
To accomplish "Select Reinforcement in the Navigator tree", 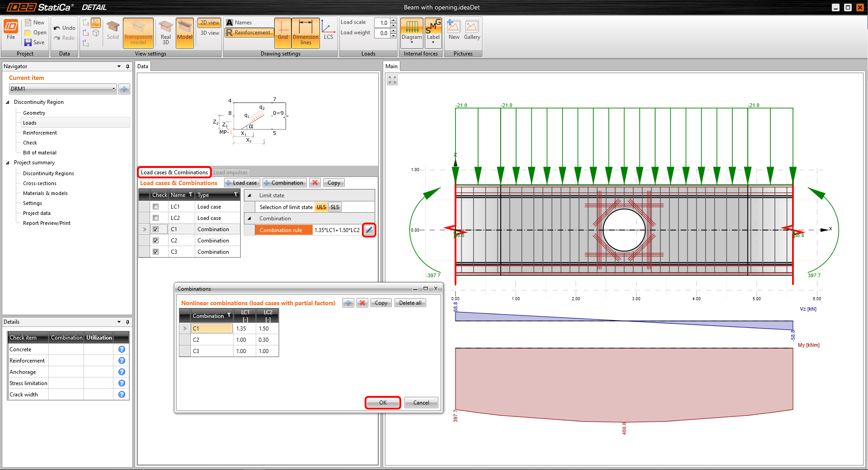I will 40,133.
